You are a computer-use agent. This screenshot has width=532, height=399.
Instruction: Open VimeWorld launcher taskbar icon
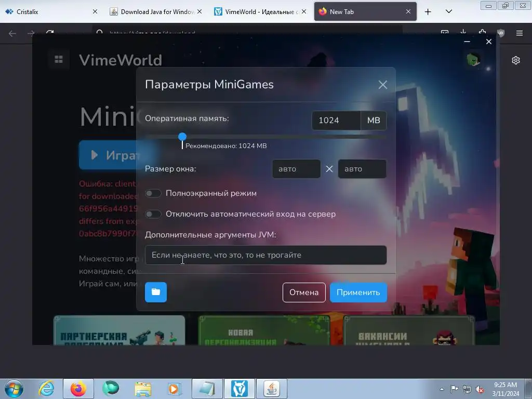click(240, 389)
